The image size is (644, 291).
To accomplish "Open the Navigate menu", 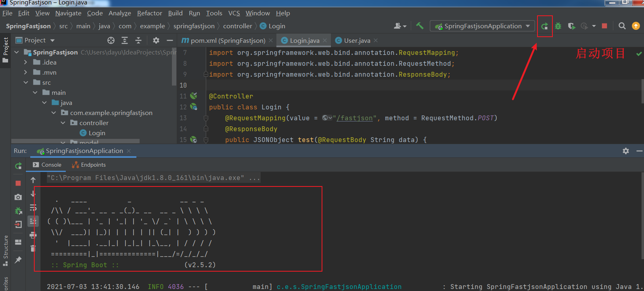I will click(68, 13).
